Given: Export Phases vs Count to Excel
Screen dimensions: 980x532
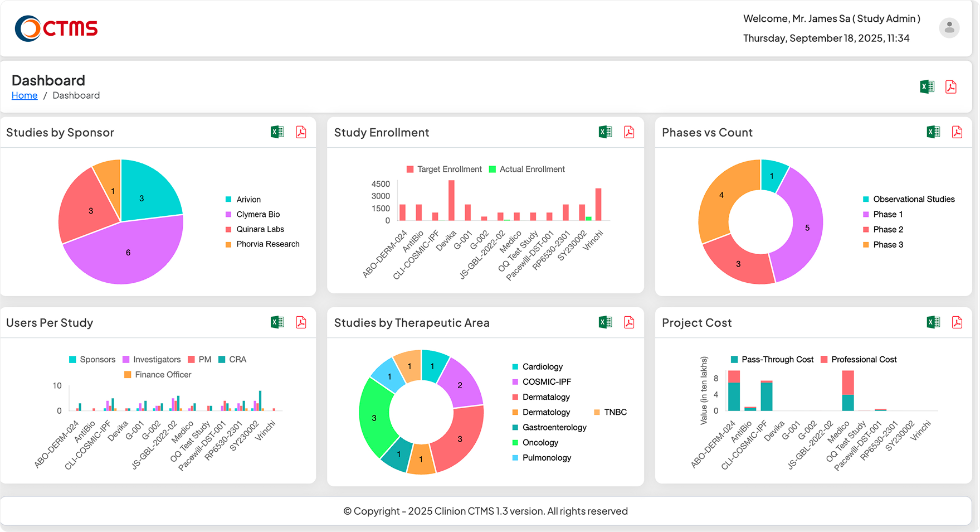Looking at the screenshot, I should (934, 132).
